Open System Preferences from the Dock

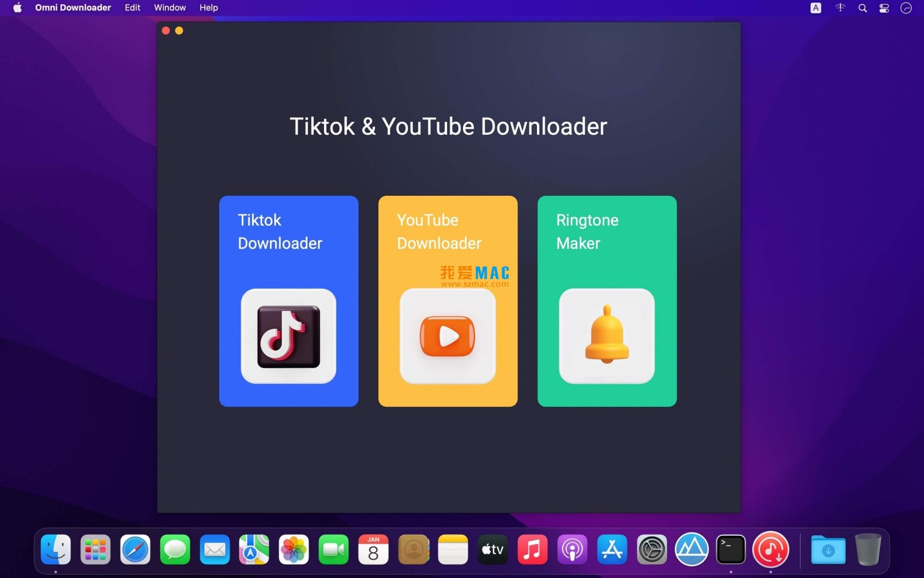(x=651, y=549)
